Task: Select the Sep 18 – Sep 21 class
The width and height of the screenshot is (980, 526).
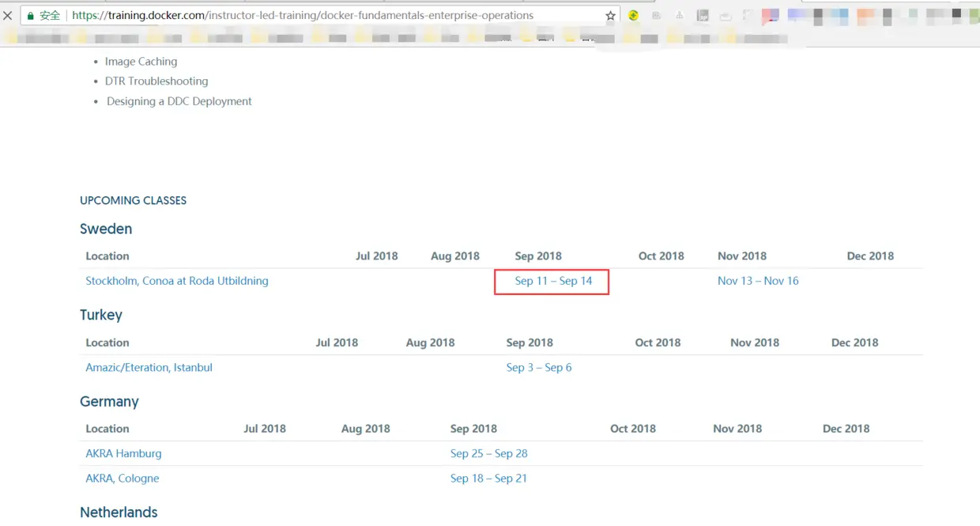Action: 488,479
